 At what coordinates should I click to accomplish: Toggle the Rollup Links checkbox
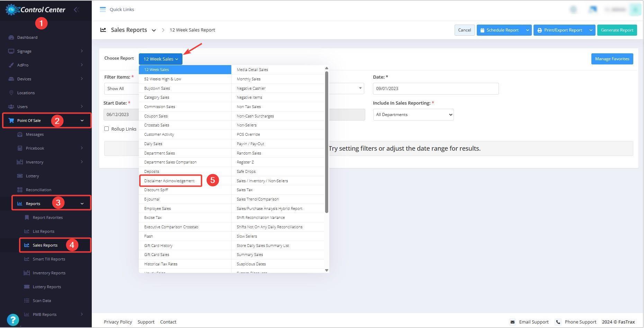(106, 128)
